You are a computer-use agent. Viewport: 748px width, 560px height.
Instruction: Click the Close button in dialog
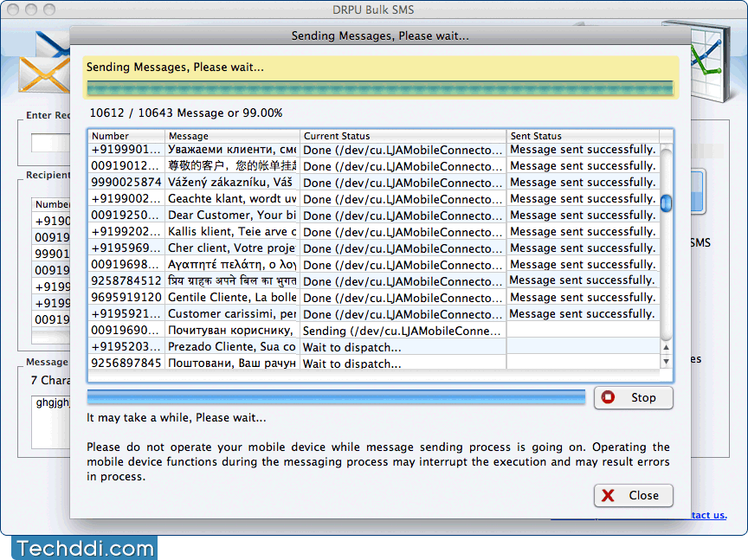pyautogui.click(x=633, y=495)
